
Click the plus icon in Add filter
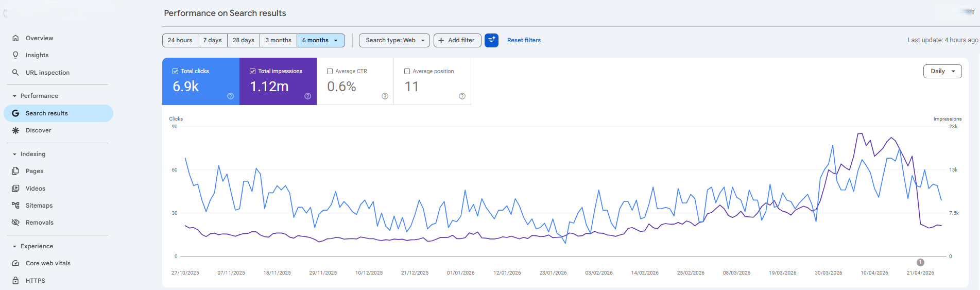(441, 40)
